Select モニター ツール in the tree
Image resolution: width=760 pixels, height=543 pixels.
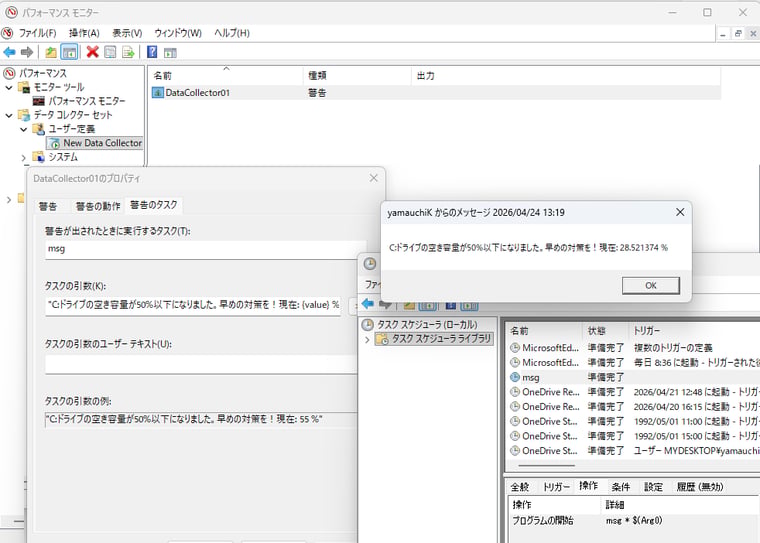[x=59, y=88]
